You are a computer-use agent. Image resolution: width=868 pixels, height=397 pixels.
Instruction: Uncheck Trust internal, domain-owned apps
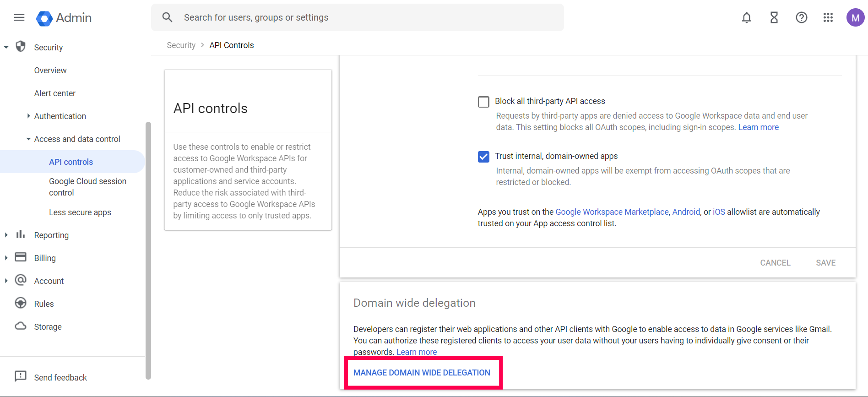[483, 157]
